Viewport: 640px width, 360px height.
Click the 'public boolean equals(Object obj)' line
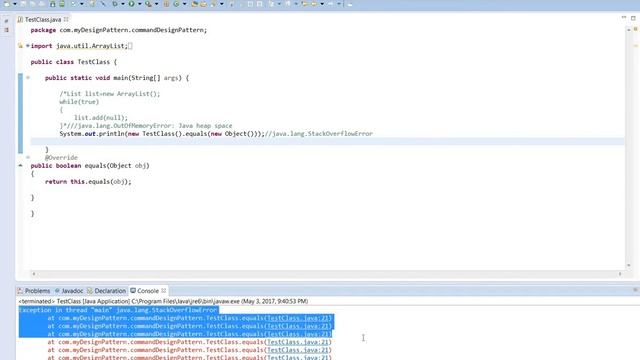(x=90, y=166)
